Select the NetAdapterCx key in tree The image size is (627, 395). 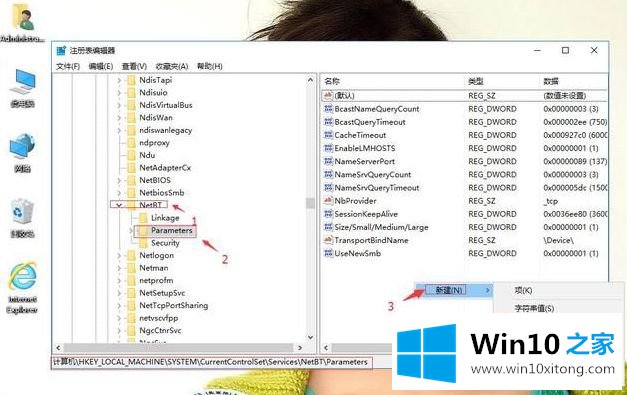point(165,168)
